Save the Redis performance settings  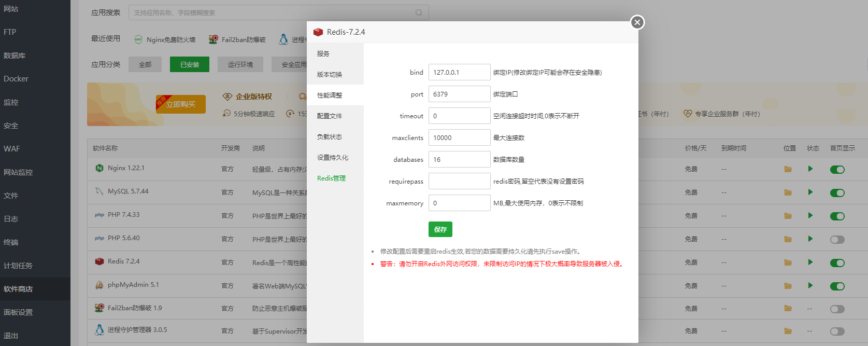click(440, 229)
